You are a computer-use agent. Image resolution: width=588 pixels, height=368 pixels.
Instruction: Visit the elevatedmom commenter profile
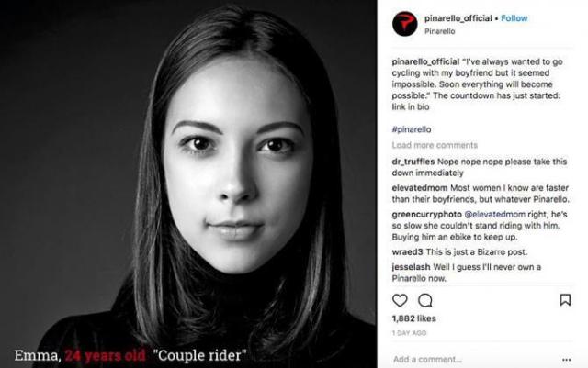click(x=420, y=188)
